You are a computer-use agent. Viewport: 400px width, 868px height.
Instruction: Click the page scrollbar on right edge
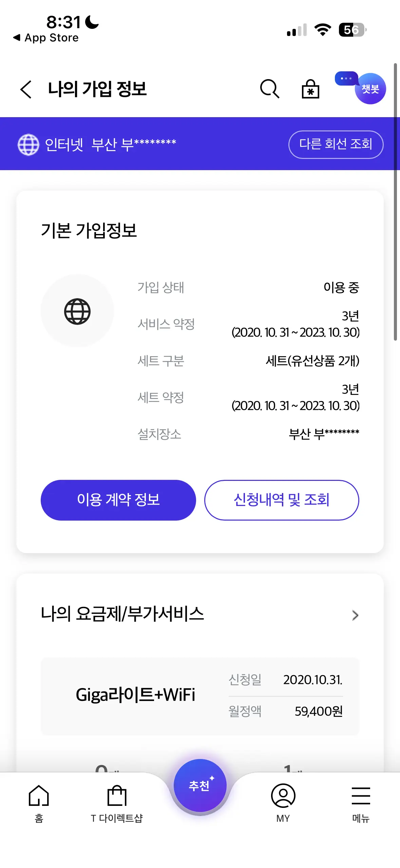tap(395, 201)
